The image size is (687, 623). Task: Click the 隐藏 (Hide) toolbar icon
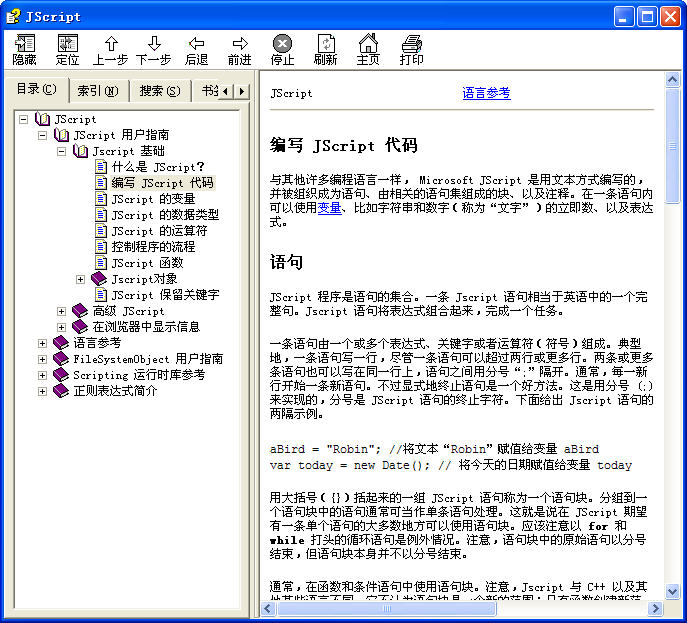point(25,44)
